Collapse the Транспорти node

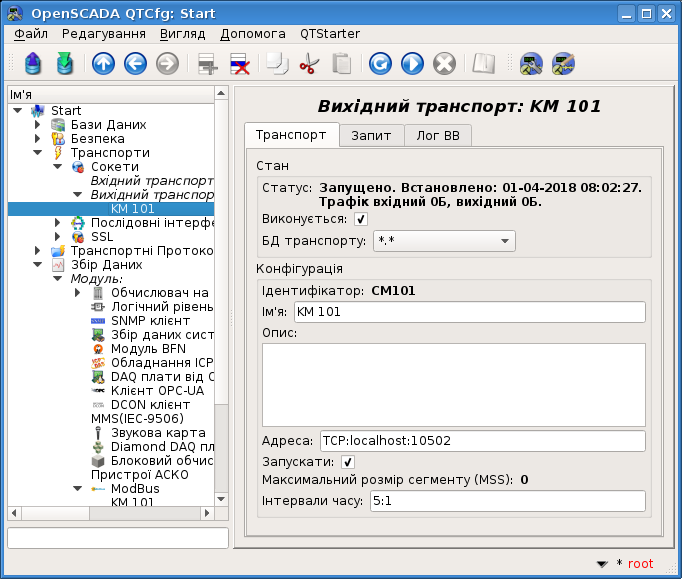coord(38,153)
